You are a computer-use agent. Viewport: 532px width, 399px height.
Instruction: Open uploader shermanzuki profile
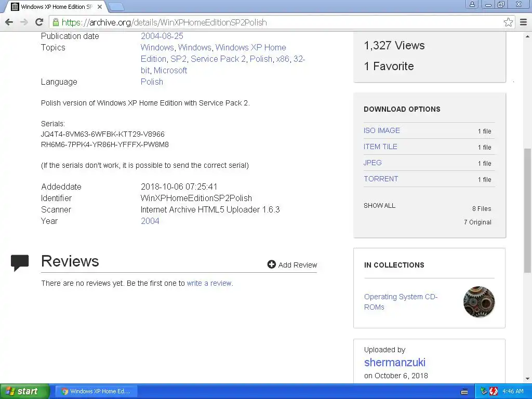395,362
